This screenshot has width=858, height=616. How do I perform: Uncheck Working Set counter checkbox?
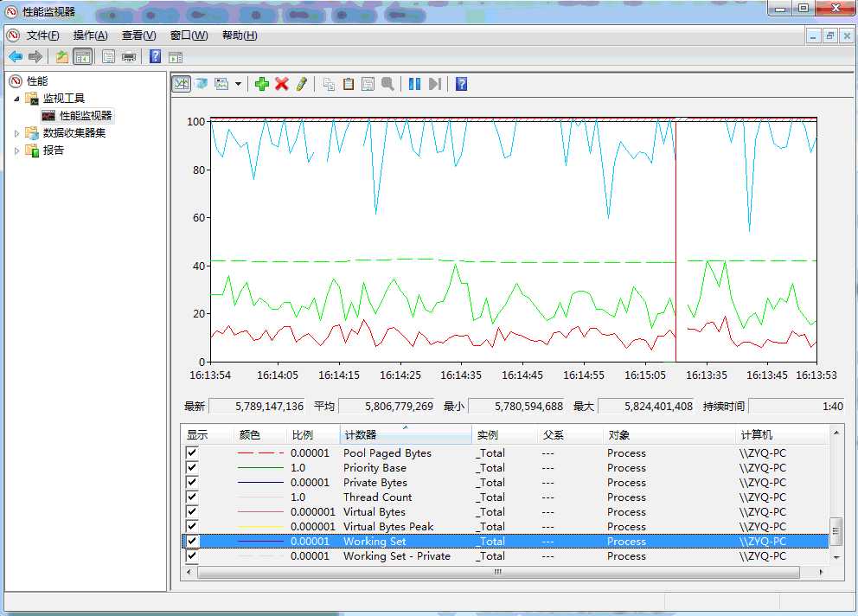[x=191, y=541]
